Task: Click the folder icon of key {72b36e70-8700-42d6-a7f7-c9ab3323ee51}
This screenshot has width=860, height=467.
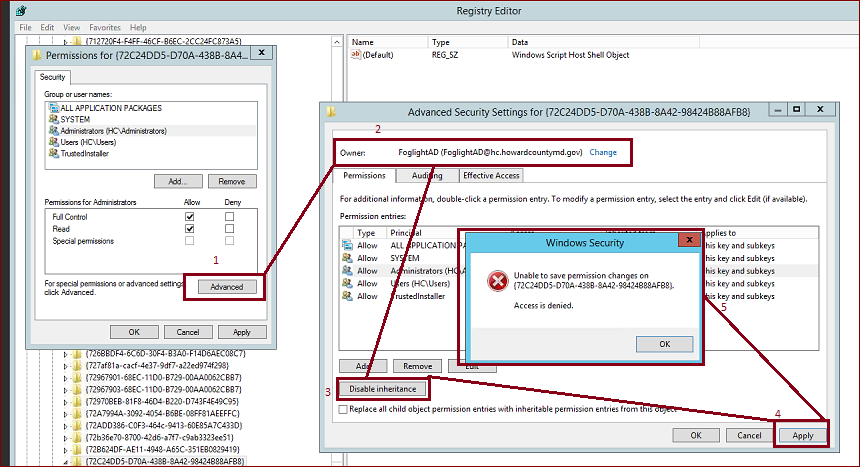Action: tap(77, 437)
